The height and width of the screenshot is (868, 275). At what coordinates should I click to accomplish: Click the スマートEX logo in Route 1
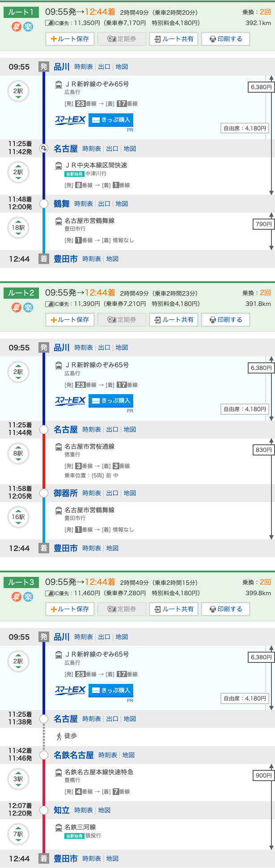(70, 120)
